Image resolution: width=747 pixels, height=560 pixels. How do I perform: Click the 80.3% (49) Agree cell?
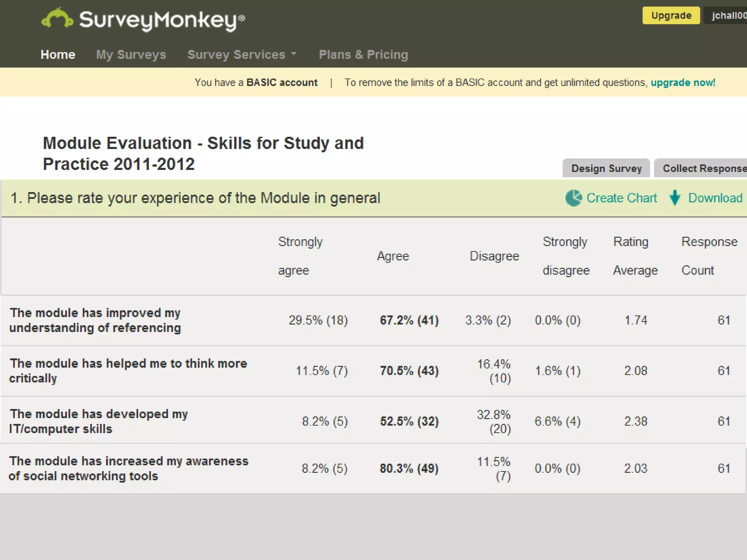[x=409, y=468]
